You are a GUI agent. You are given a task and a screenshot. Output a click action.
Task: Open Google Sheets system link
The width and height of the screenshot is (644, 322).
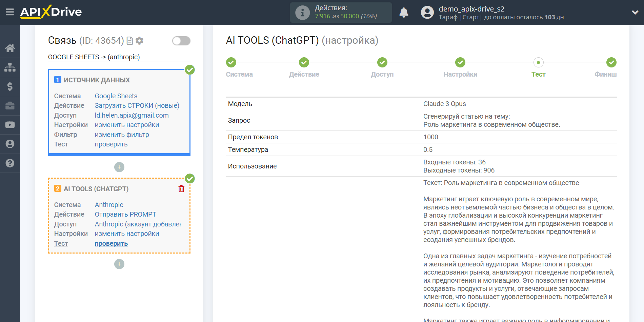[x=116, y=96]
